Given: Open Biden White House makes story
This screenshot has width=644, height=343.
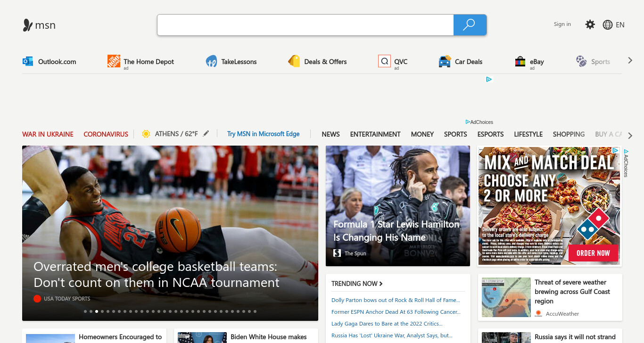Looking at the screenshot, I should click(269, 337).
